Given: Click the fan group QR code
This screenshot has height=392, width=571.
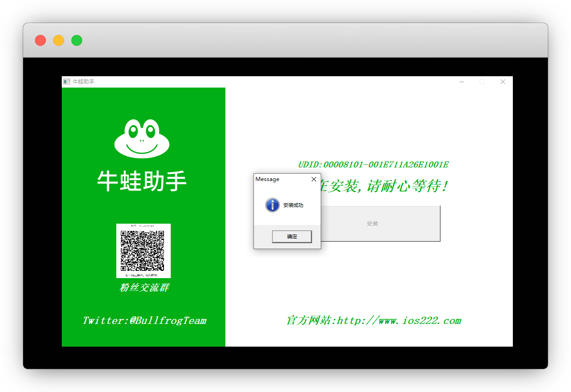Looking at the screenshot, I should point(143,250).
